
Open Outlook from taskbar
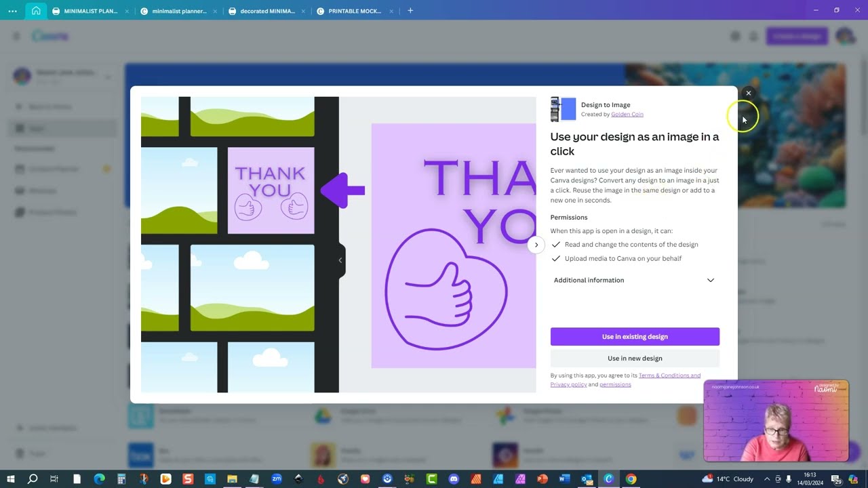(x=587, y=479)
